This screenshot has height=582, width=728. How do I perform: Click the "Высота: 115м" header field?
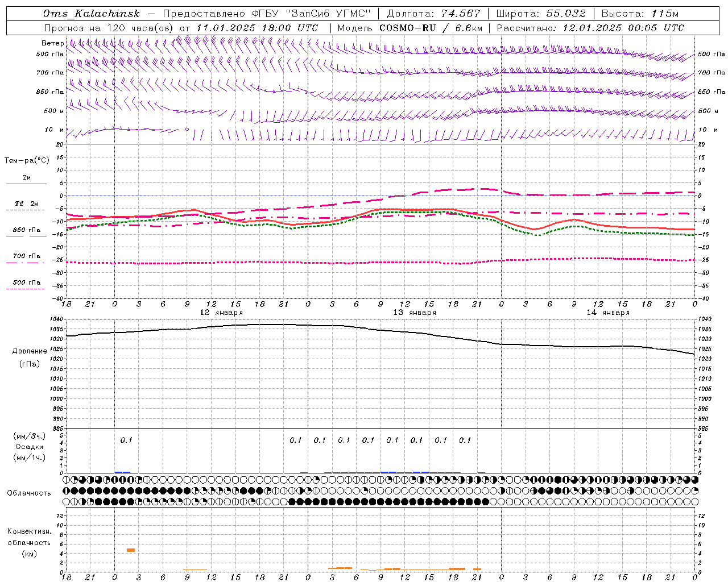(x=640, y=14)
